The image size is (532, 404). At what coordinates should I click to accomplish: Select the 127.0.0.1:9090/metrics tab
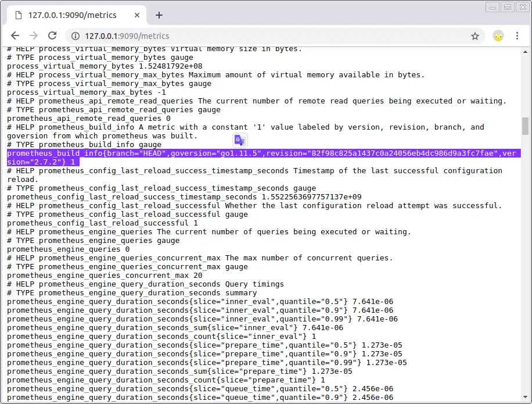(x=76, y=15)
